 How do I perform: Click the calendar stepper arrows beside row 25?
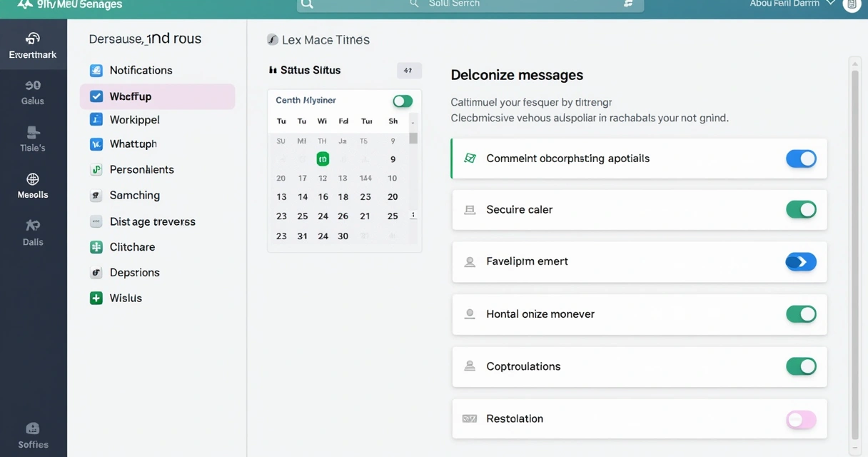(x=413, y=215)
